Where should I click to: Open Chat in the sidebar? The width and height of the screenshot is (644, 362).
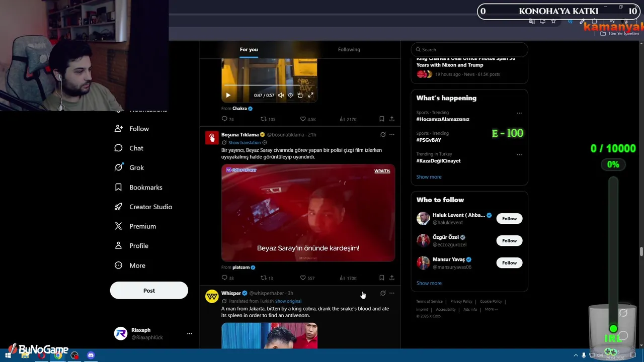(129, 148)
